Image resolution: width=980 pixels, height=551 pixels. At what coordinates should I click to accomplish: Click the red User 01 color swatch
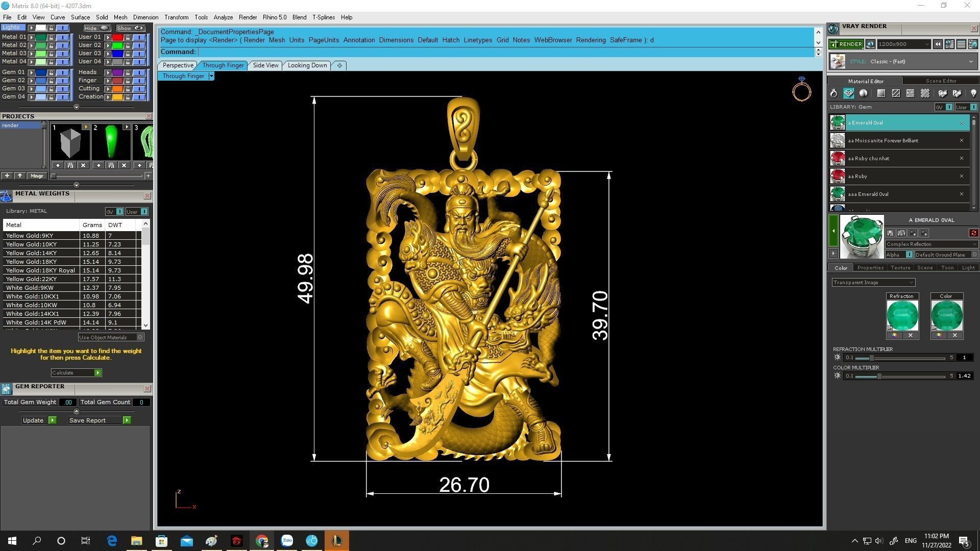pos(117,37)
